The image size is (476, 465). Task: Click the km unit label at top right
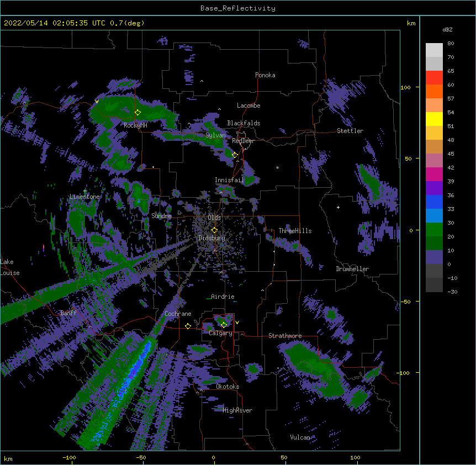(x=411, y=23)
